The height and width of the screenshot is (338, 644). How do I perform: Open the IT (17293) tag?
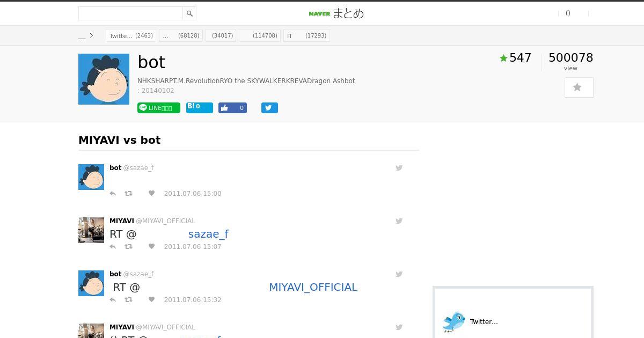pos(306,36)
